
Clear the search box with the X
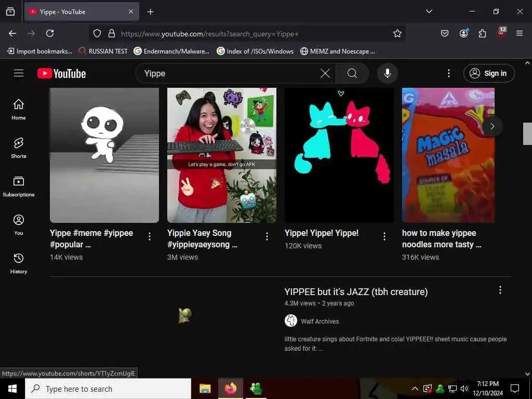tap(325, 73)
